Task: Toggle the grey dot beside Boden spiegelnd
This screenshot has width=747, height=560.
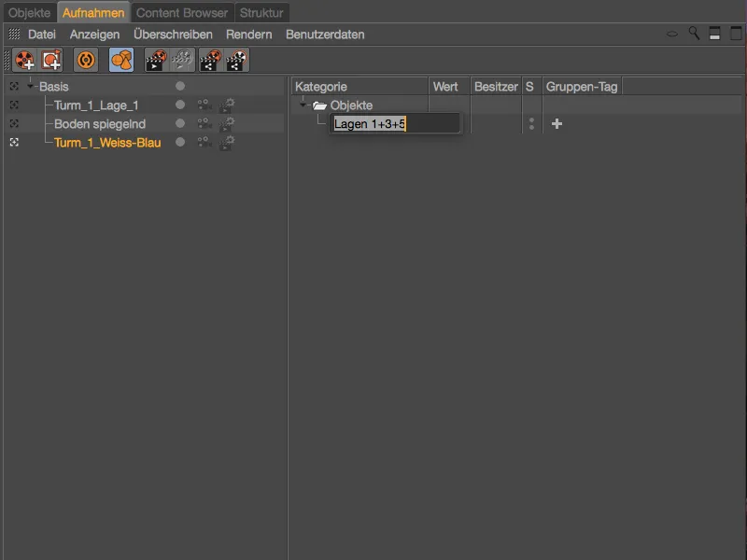Action: (180, 123)
